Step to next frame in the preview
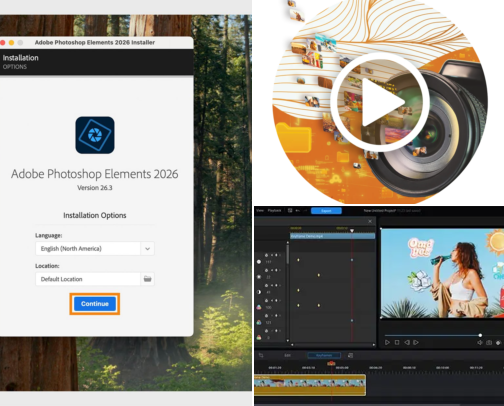Screen dimensions: 504x406 pos(416,342)
